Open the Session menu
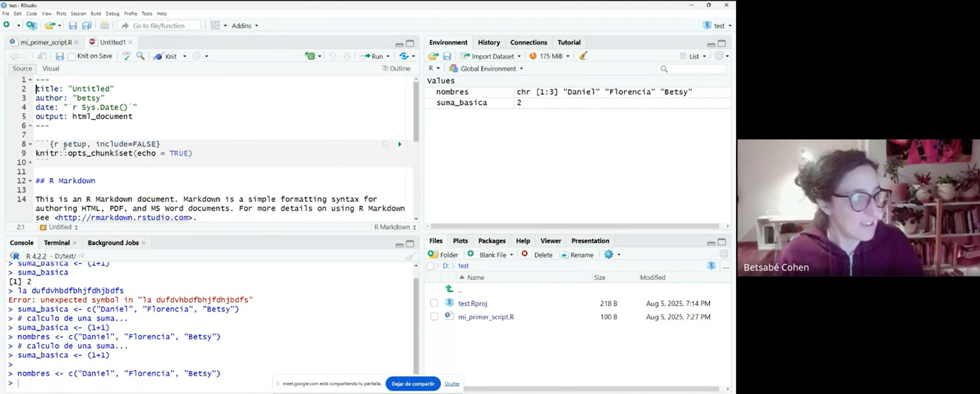The height and width of the screenshot is (394, 980). [78, 14]
